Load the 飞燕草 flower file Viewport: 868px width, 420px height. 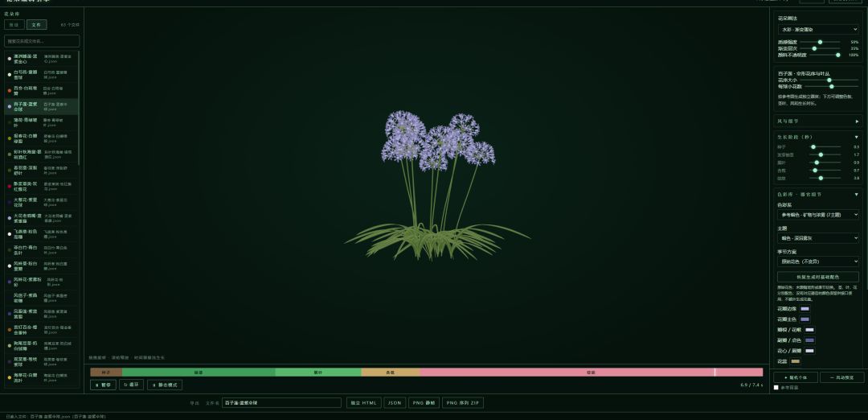[42, 234]
